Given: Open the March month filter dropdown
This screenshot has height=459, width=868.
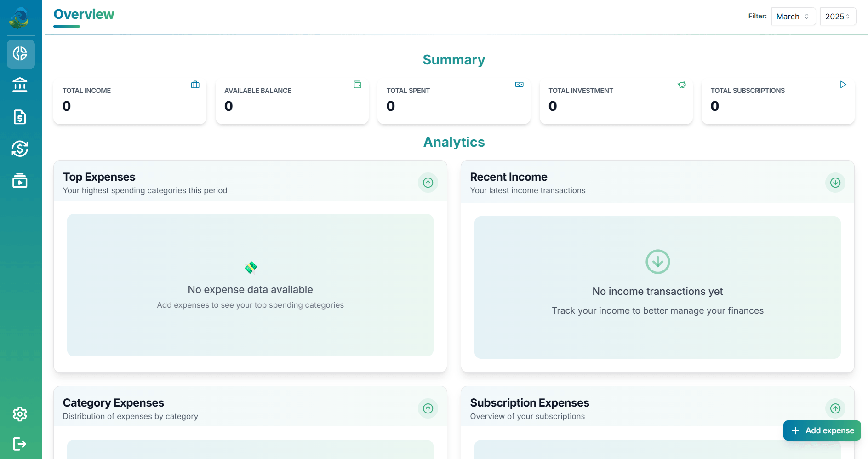Looking at the screenshot, I should [x=793, y=17].
